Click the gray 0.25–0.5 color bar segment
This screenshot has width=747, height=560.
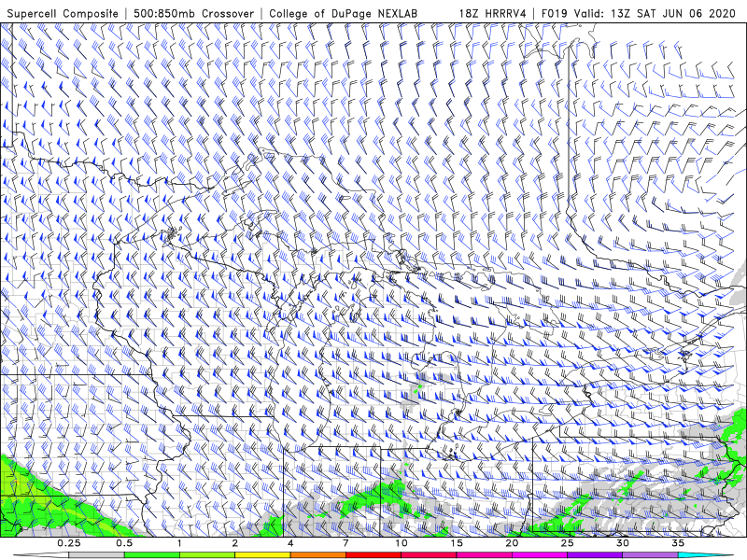[x=96, y=555]
